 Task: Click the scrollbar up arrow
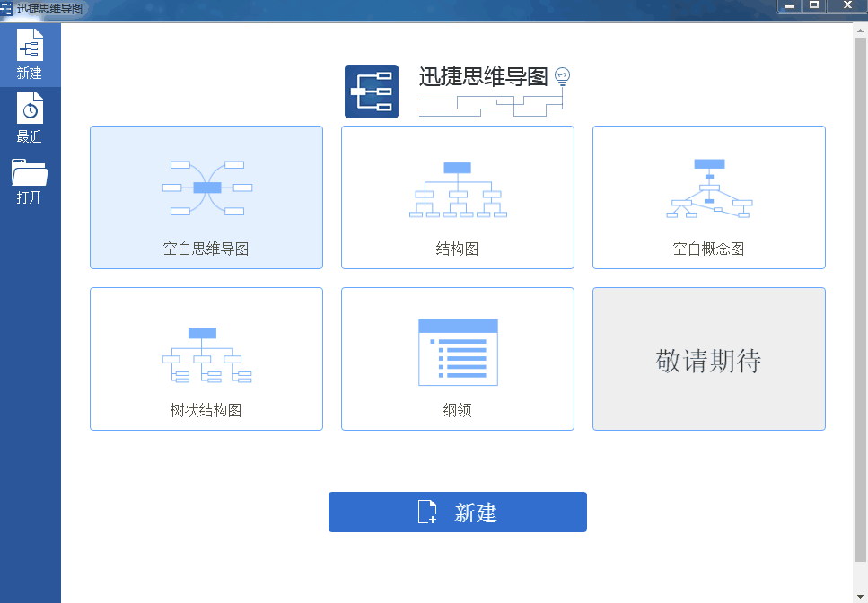coord(860,31)
